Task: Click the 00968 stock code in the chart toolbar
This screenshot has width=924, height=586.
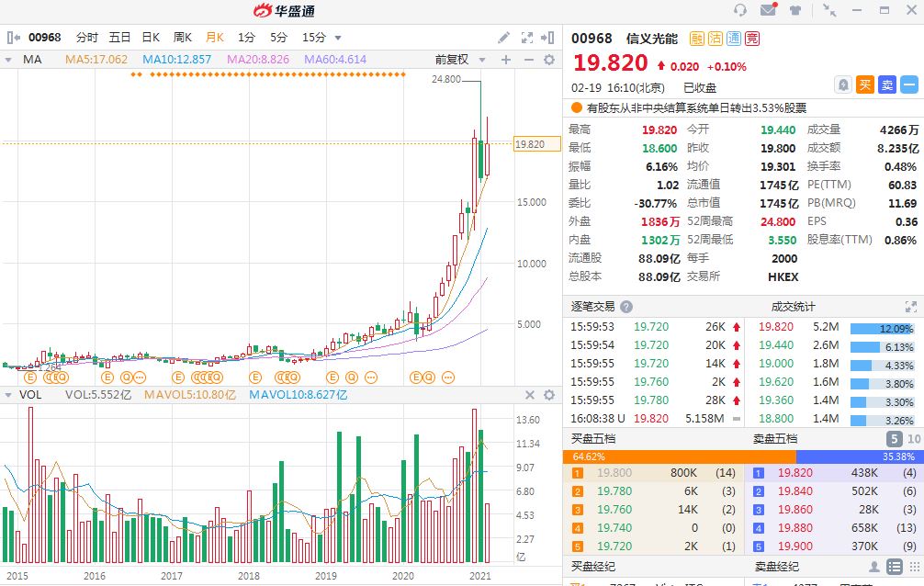Action: pos(45,38)
